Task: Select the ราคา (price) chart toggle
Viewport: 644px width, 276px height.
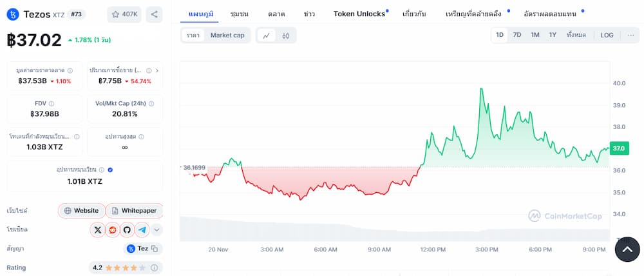Action: (193, 35)
